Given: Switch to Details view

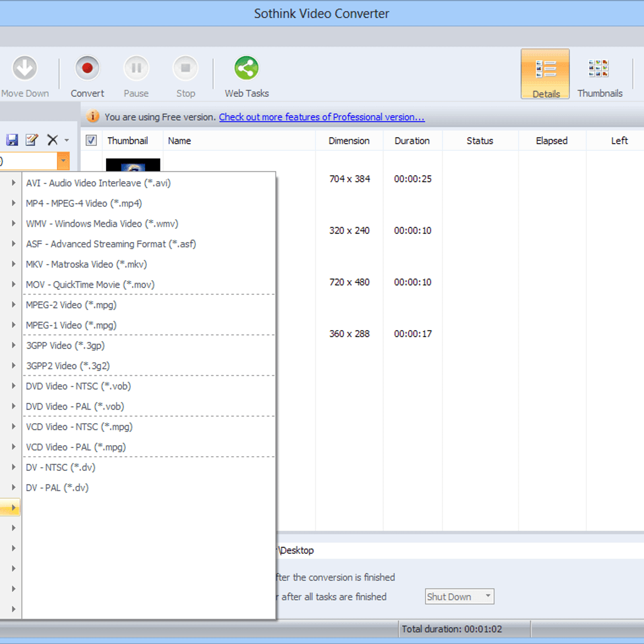Looking at the screenshot, I should [x=545, y=74].
